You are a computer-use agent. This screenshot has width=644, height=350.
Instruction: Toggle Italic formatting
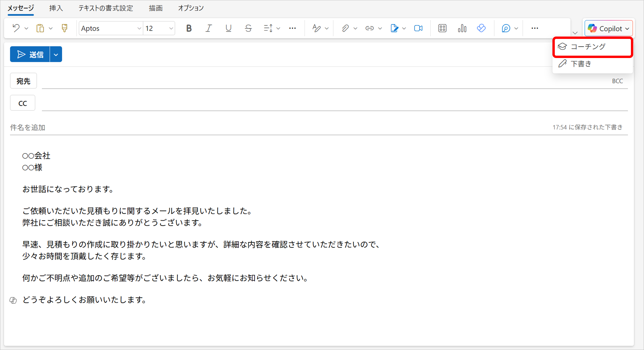[209, 28]
